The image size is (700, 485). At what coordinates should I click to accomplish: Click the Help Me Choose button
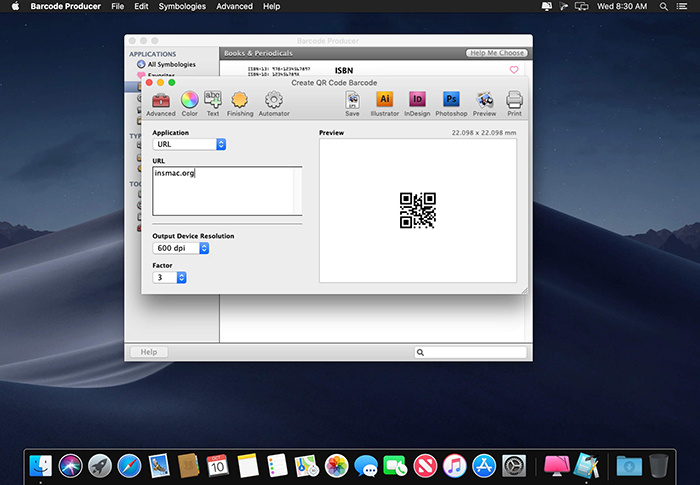coord(496,53)
